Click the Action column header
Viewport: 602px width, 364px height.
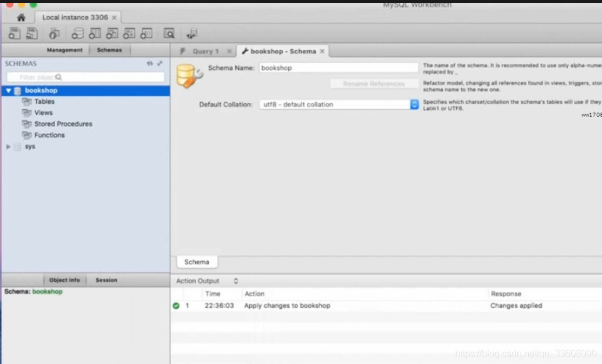pos(255,294)
